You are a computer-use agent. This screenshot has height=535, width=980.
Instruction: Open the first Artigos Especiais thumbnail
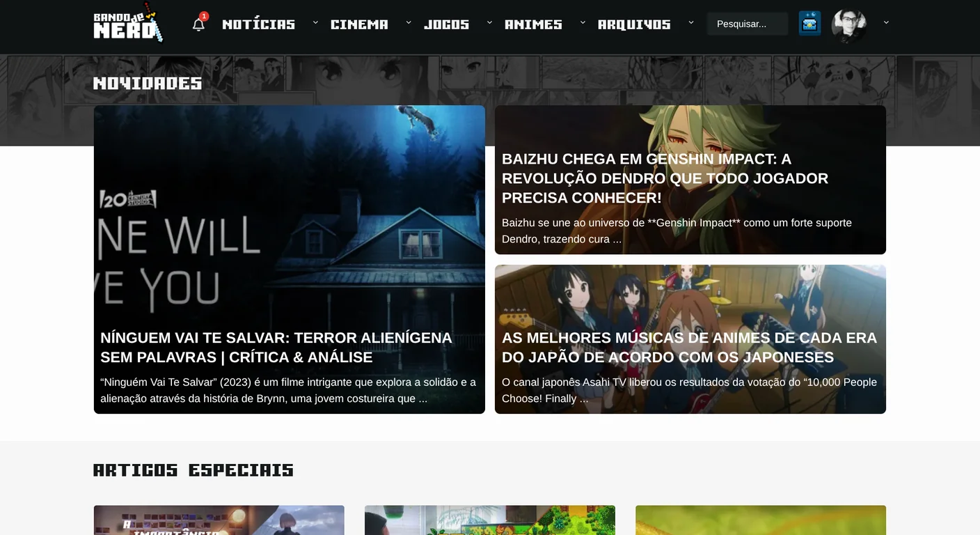click(x=219, y=520)
